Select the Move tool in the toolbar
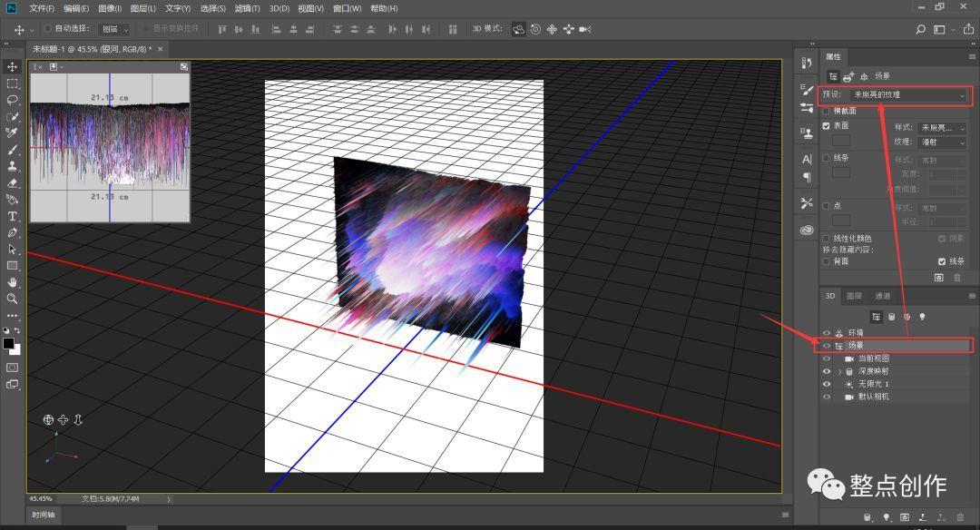This screenshot has height=530, width=980. tap(12, 67)
